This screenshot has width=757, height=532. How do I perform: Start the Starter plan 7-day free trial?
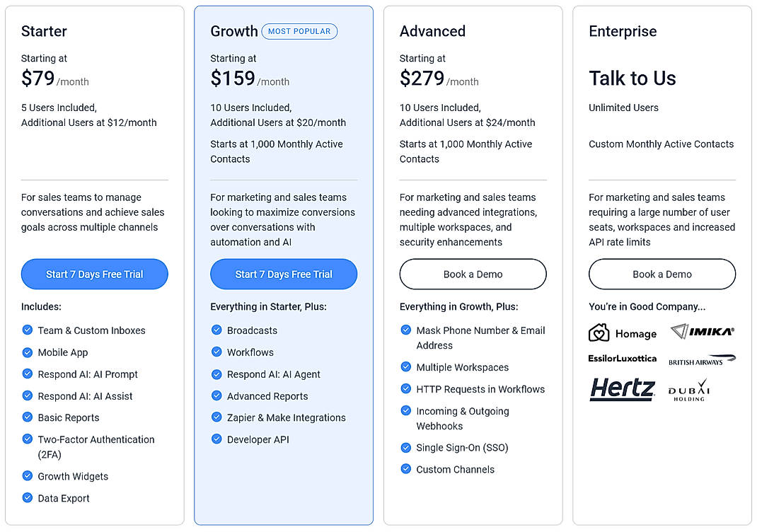94,274
